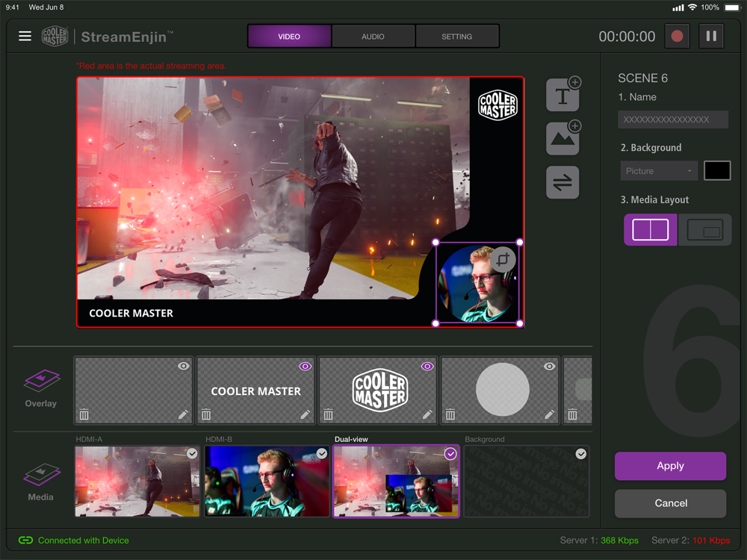Click the Cancel button
747x560 pixels.
coord(670,503)
